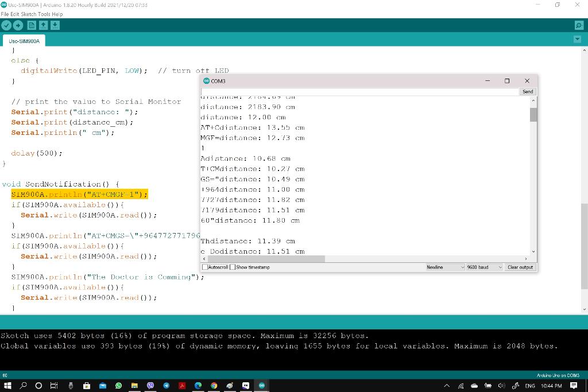Viewport: 588px width, 392px height.
Task: Open the Serial Monitor magnifier icon
Action: (x=579, y=25)
